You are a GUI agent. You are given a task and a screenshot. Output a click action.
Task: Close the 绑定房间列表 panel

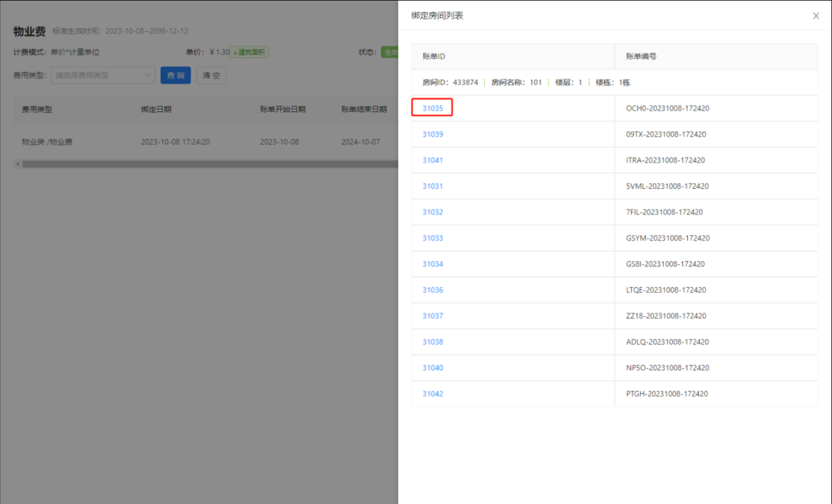816,16
